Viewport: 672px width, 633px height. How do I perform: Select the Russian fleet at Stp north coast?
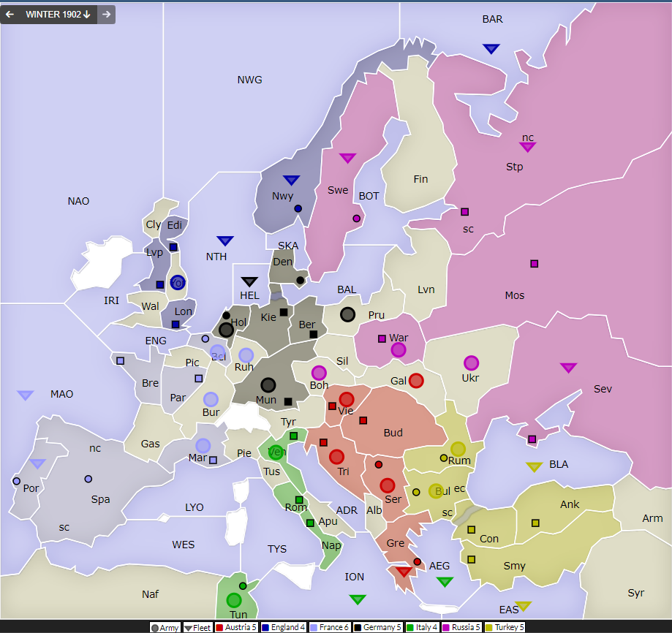coord(527,148)
